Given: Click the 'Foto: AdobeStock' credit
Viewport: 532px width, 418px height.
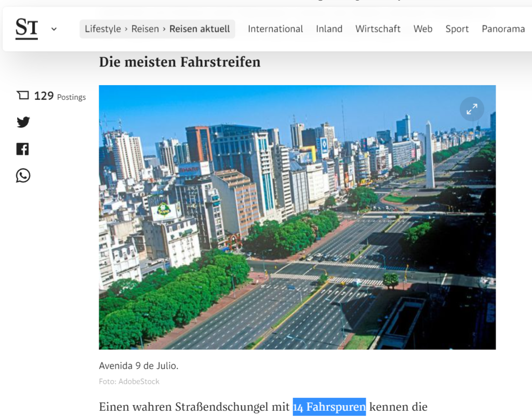Looking at the screenshot, I should [x=129, y=381].
